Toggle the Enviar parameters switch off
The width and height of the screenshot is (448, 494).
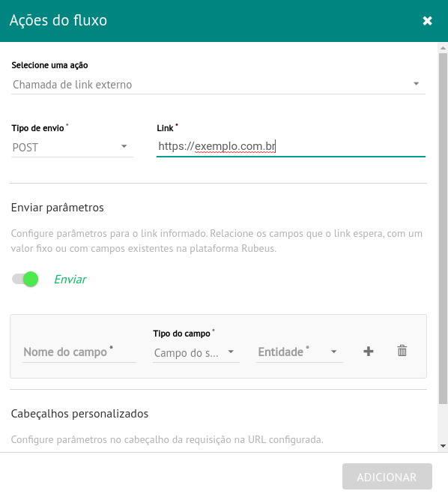click(x=25, y=279)
